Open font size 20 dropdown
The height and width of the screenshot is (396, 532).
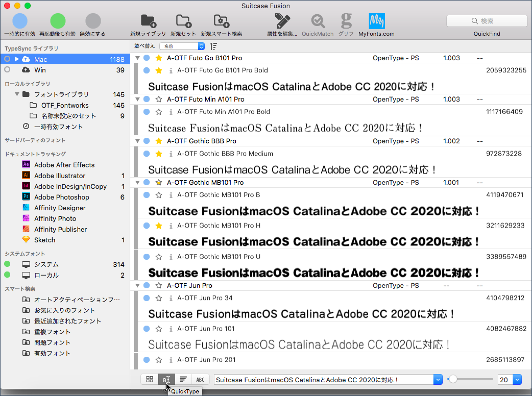[517, 380]
